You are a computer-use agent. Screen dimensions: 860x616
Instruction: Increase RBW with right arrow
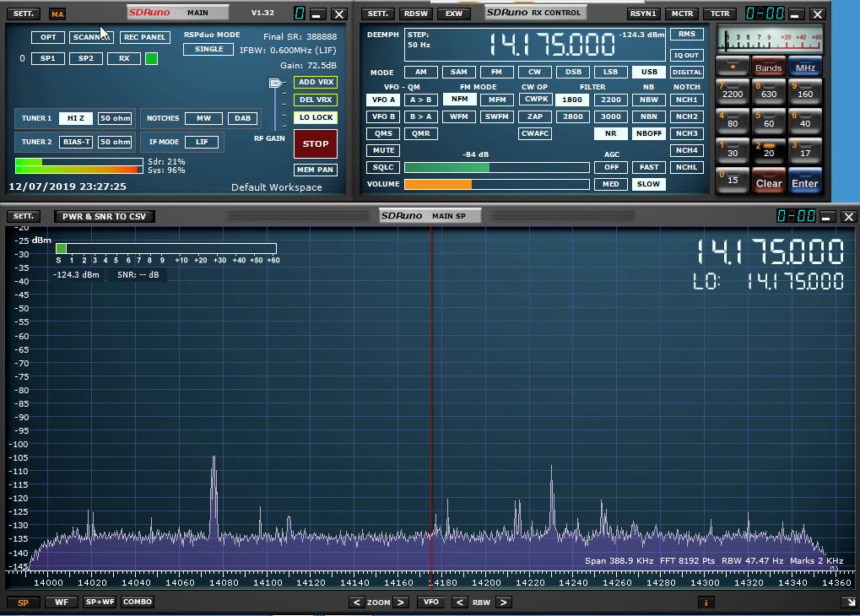[x=503, y=602]
